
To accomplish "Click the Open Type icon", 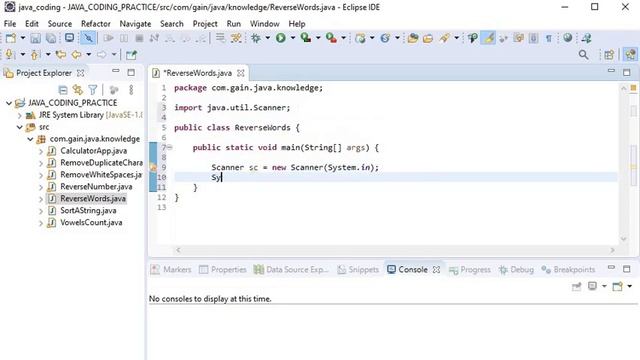I will tap(413, 38).
